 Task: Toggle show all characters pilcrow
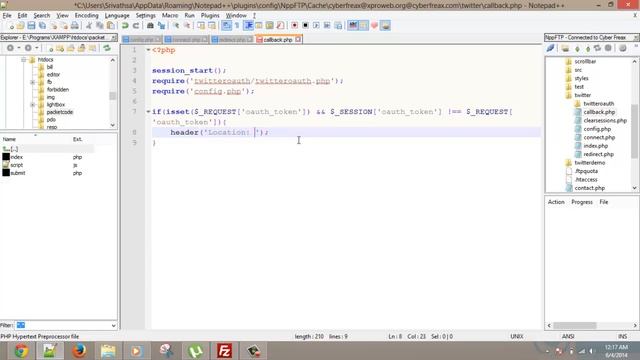237,26
